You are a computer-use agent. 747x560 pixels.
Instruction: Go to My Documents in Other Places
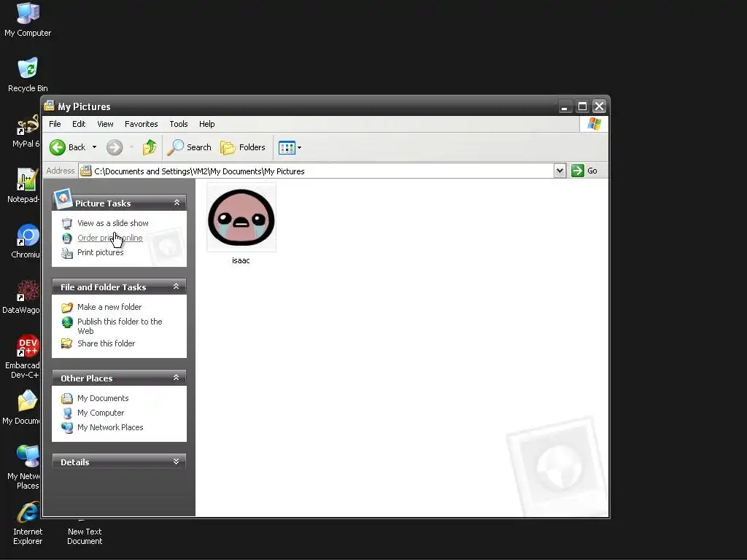coord(103,398)
